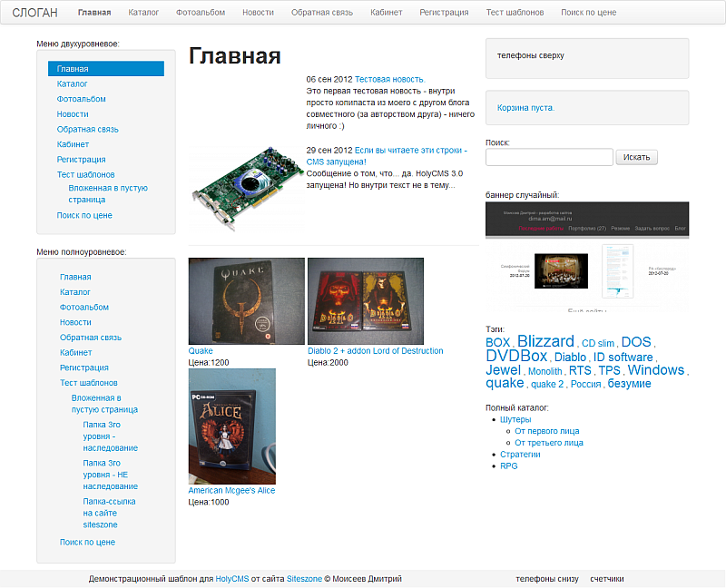This screenshot has width=726, height=588.
Task: Open От первого лица catalog subcategory
Action: pos(547,431)
